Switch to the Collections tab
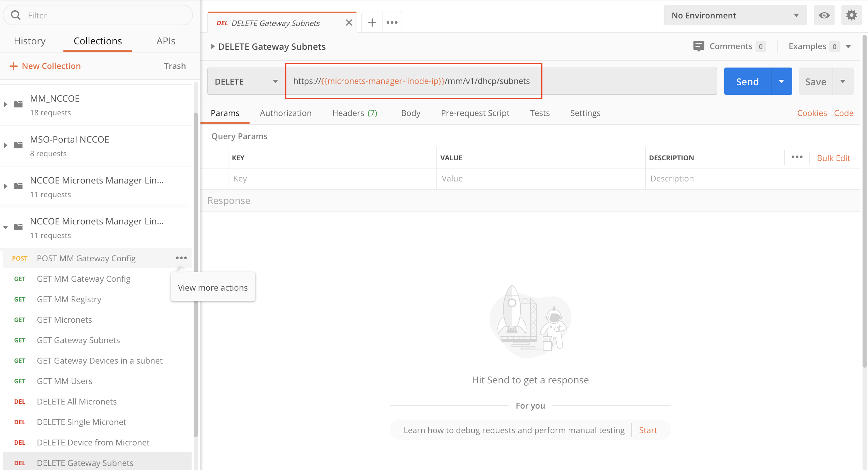 coord(98,41)
